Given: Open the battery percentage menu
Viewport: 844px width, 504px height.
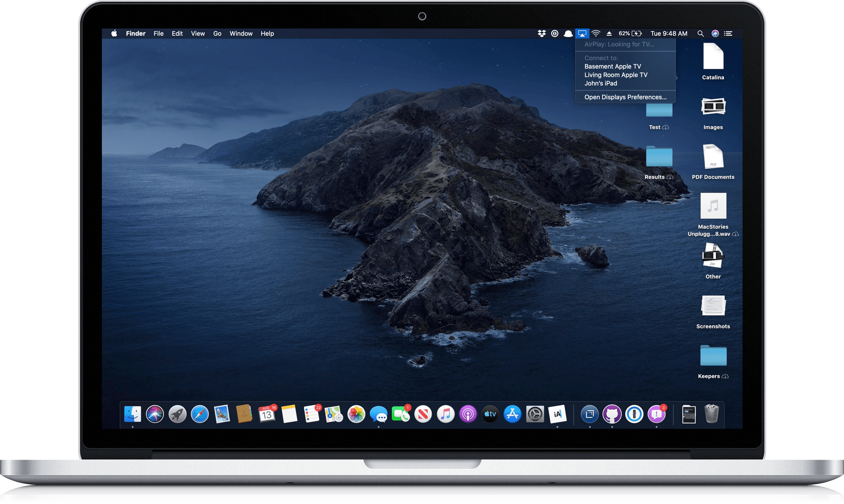Looking at the screenshot, I should pos(630,33).
